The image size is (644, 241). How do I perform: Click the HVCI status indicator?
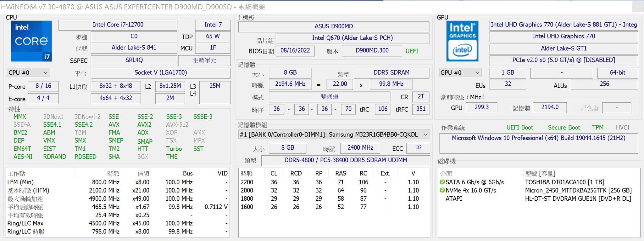pyautogui.click(x=622, y=128)
